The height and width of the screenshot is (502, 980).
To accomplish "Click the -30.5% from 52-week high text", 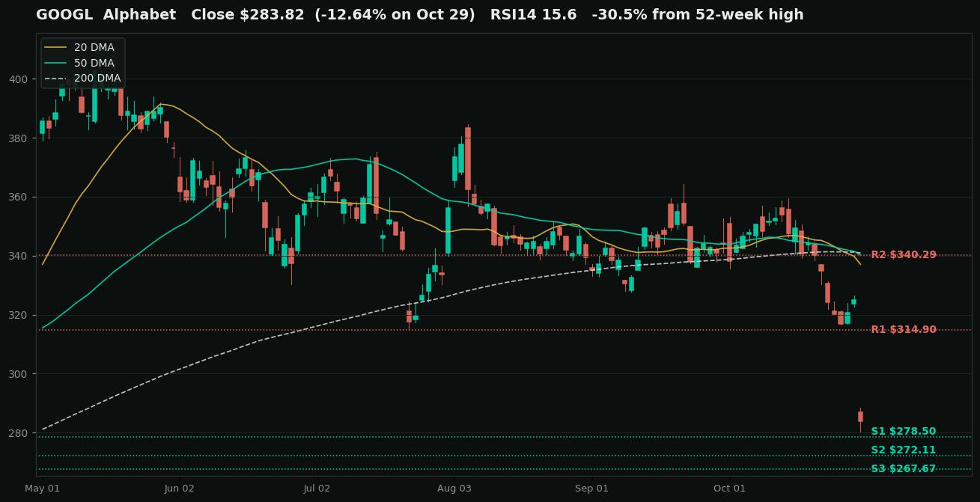I will click(x=698, y=15).
